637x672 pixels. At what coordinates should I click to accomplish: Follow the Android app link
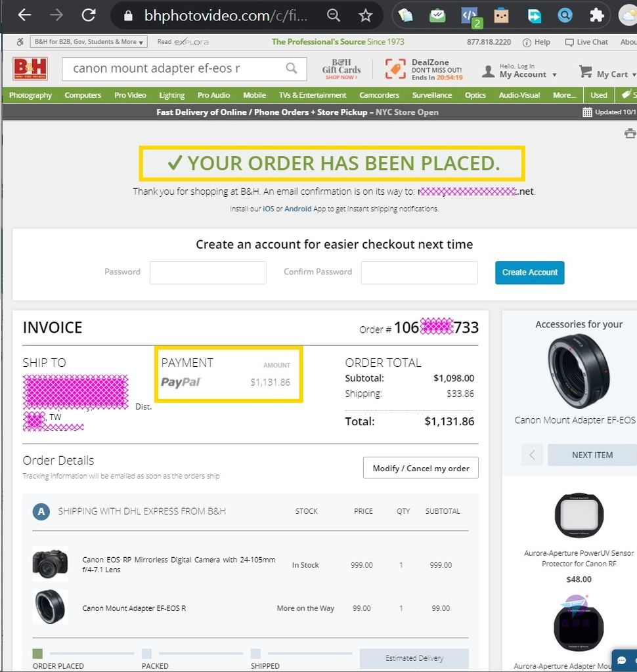pos(298,209)
